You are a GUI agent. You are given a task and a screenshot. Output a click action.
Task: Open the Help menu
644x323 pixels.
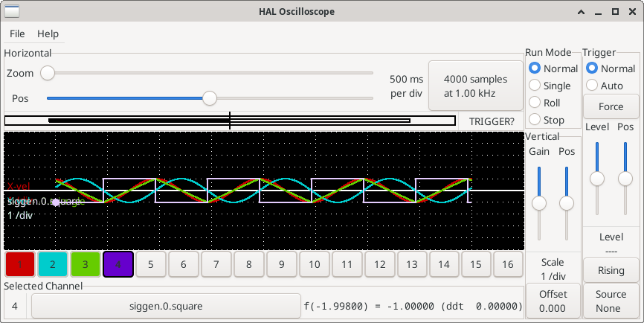point(48,33)
